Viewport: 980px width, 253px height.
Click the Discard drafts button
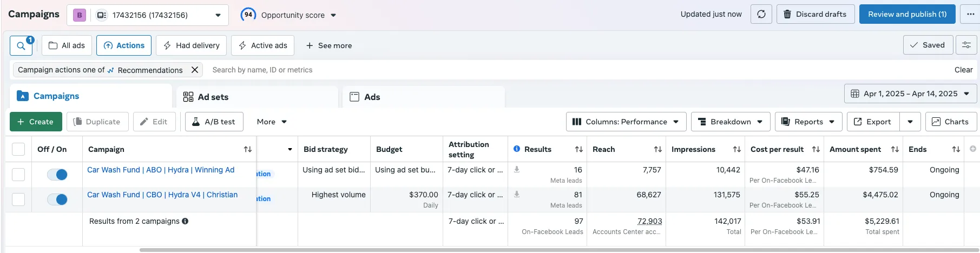click(815, 14)
